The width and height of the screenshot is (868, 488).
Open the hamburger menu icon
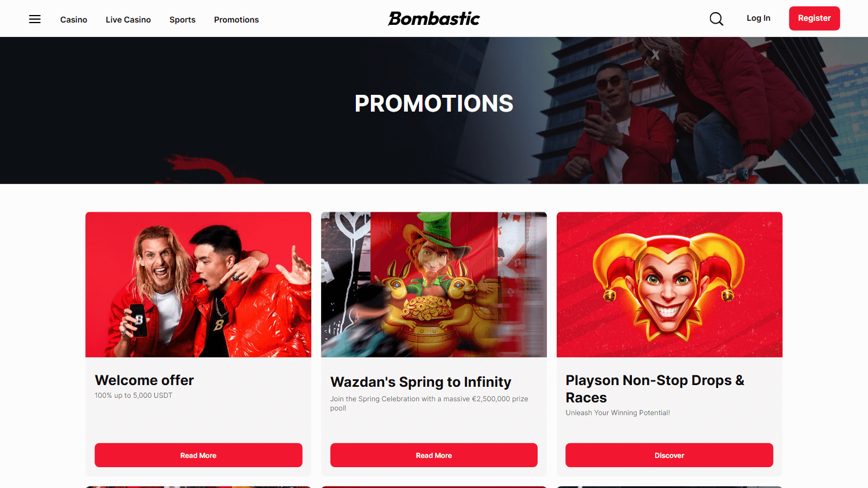tap(35, 19)
